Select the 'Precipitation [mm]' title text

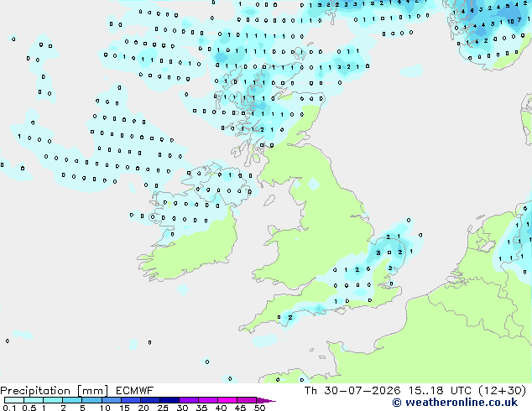[x=55, y=391]
